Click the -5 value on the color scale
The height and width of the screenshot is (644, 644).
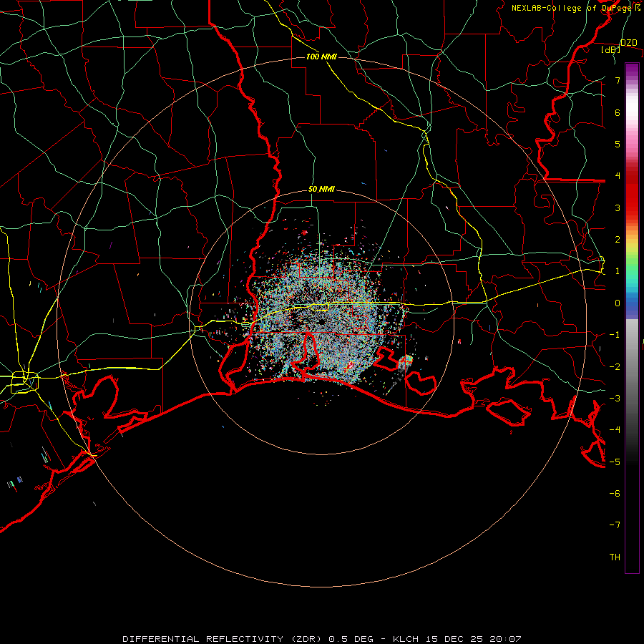[x=615, y=462]
